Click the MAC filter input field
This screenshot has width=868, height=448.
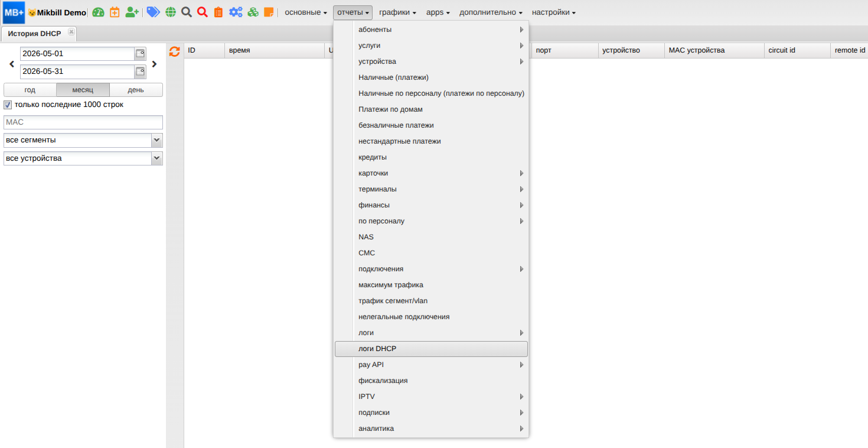pos(83,122)
